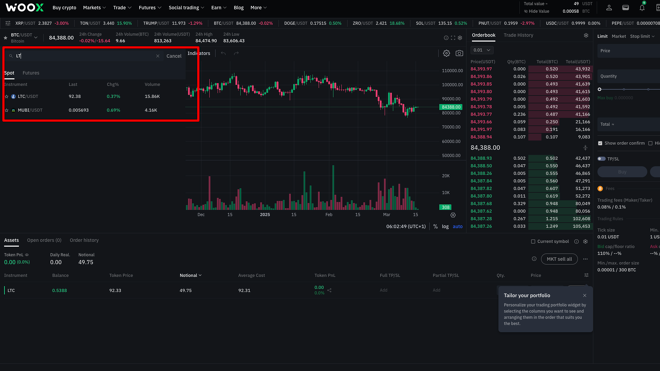Switch to the Futures search tab

pyautogui.click(x=31, y=73)
